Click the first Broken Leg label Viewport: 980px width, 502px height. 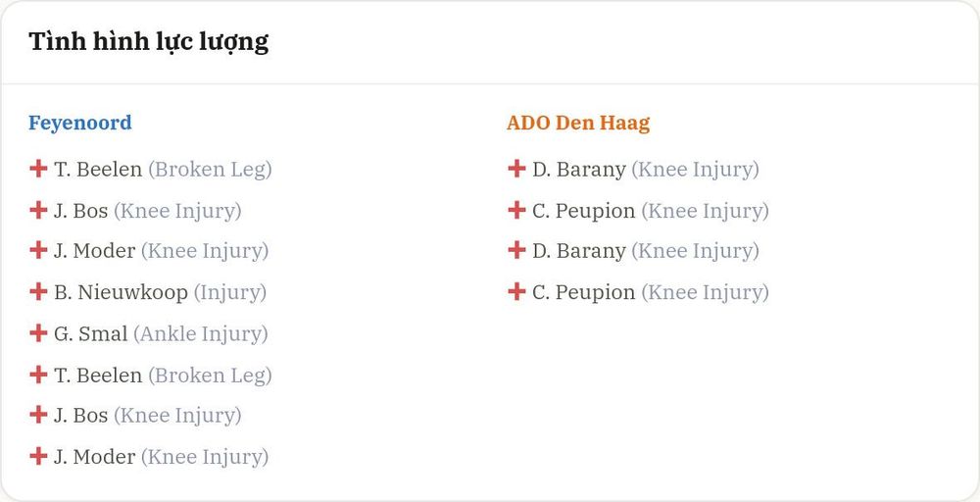click(x=210, y=170)
